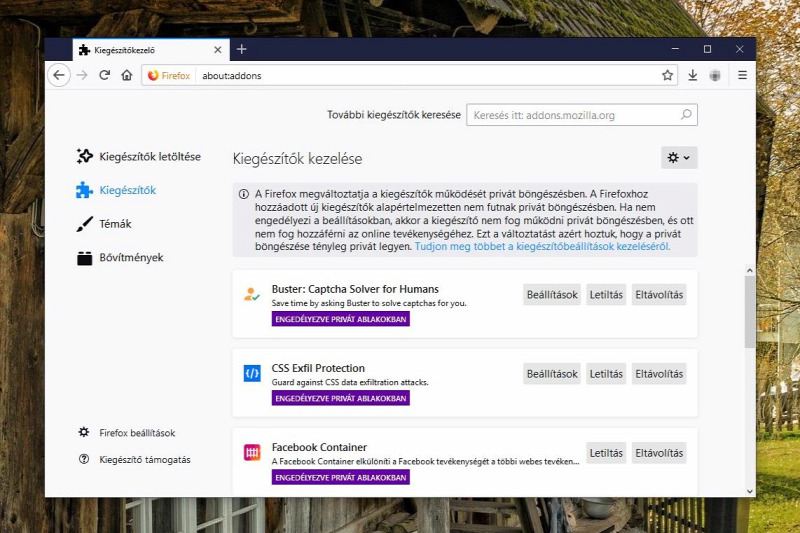Screen dimensions: 800x533
Task: Bookmark this page with the star
Action: [x=667, y=75]
